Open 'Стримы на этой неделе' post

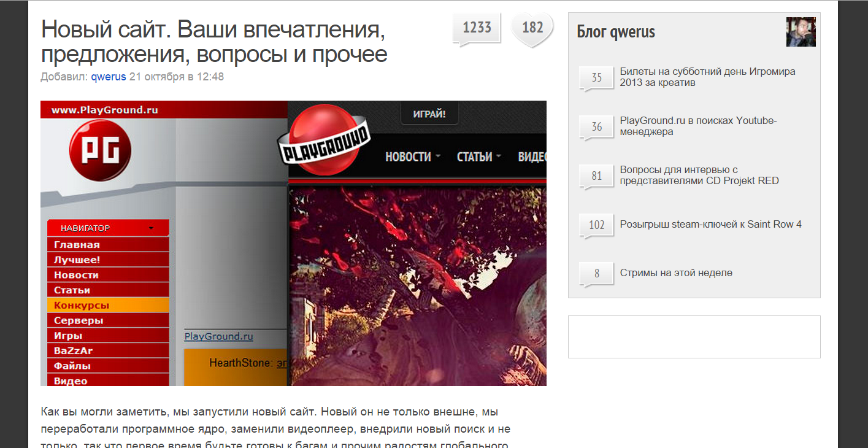676,273
